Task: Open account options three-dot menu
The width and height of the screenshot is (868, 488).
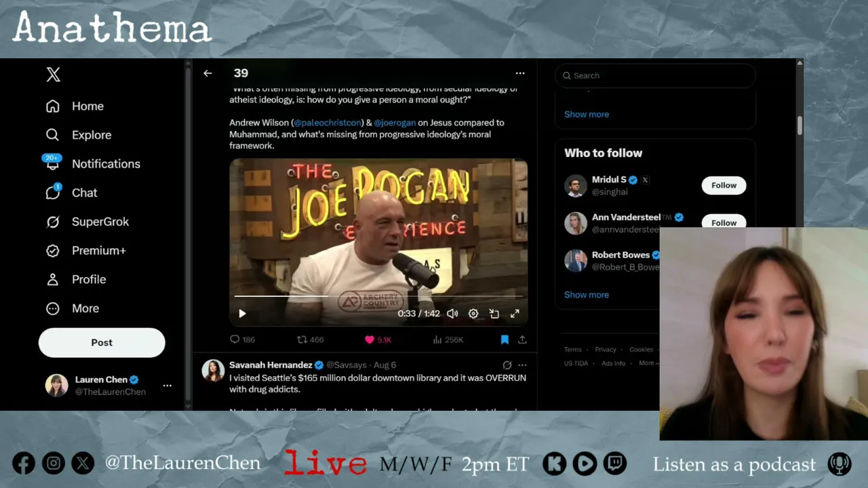Action: (167, 386)
